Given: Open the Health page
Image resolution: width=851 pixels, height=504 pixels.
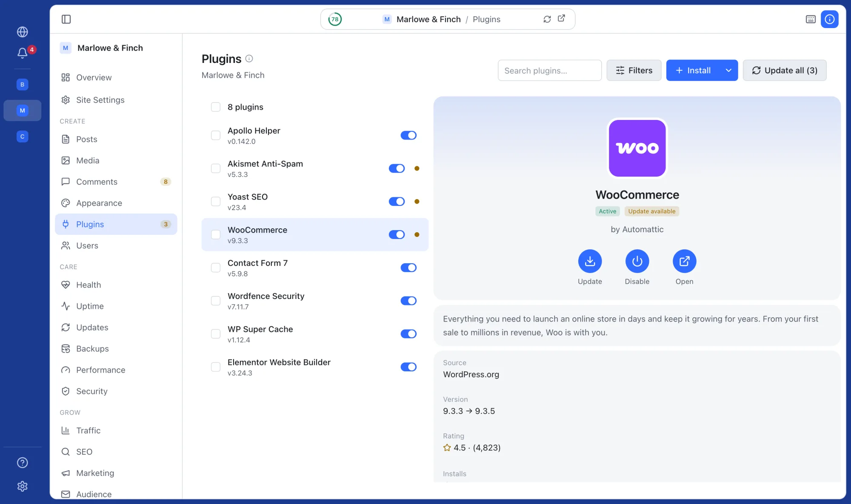Looking at the screenshot, I should [116, 285].
